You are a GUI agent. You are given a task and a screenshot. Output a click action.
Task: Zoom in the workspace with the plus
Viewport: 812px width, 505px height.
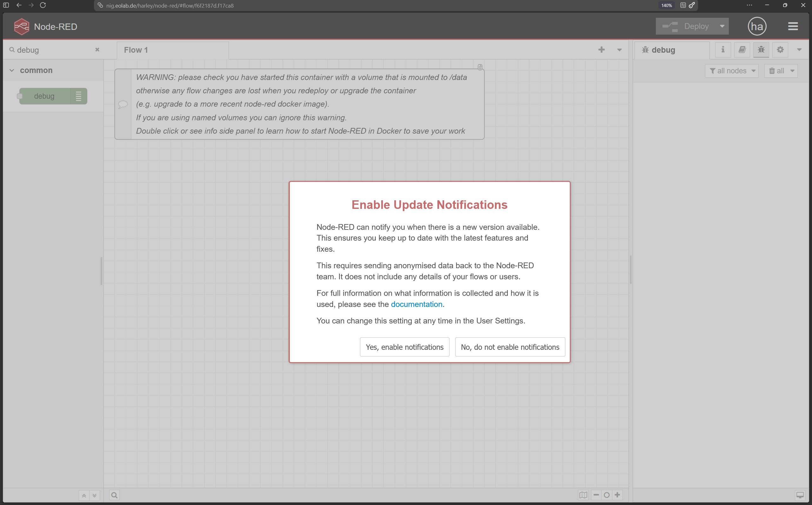[617, 495]
